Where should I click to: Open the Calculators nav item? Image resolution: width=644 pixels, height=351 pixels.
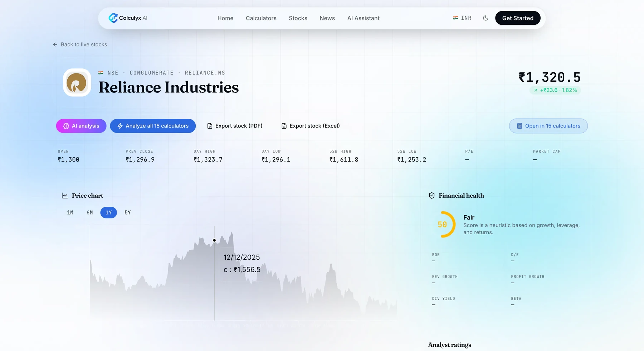pos(261,18)
